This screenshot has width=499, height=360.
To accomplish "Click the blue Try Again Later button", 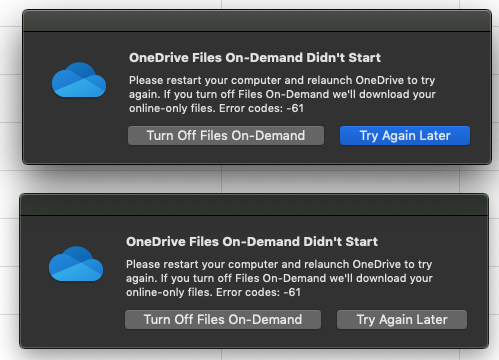I will tap(405, 136).
